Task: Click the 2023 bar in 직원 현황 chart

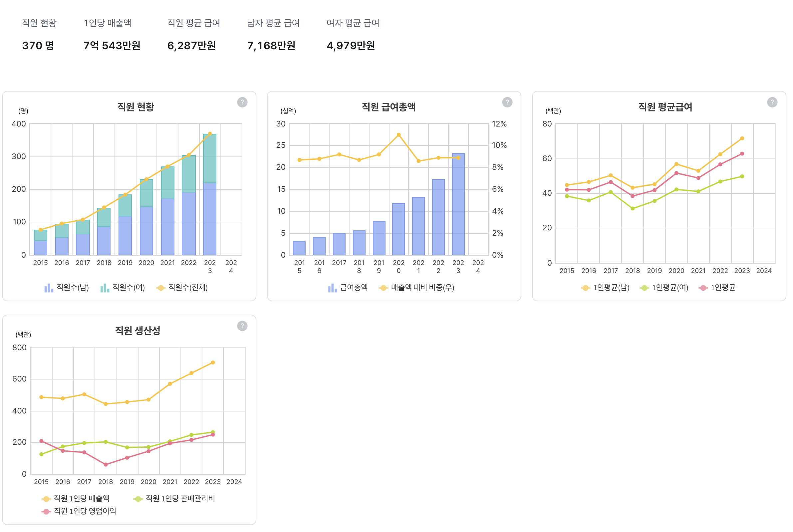Action: [210, 203]
